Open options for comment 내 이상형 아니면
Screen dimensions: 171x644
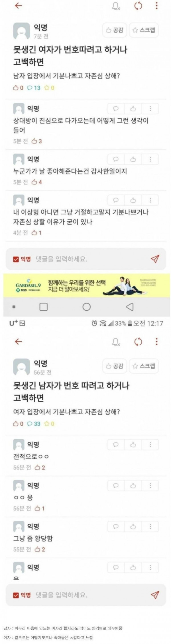(150, 200)
